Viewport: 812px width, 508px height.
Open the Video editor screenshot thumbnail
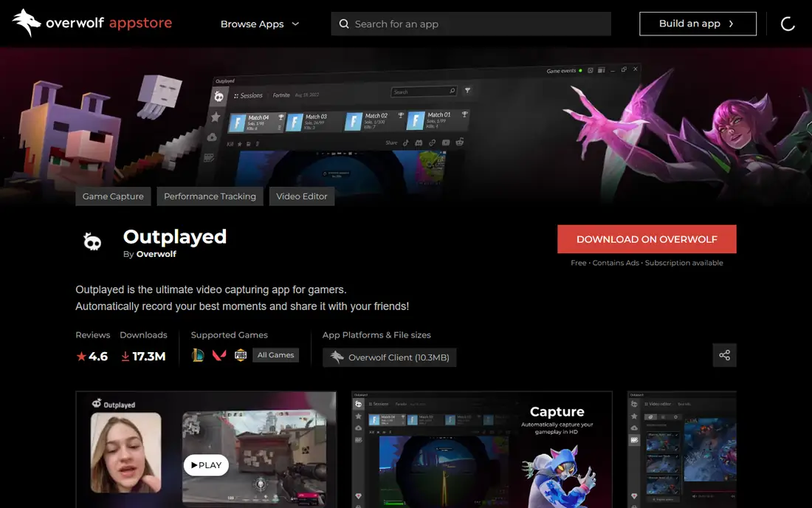681,450
